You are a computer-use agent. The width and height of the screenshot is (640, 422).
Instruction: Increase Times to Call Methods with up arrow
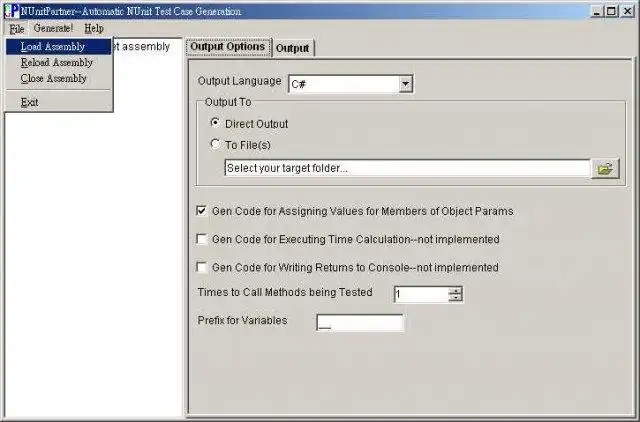tap(455, 291)
